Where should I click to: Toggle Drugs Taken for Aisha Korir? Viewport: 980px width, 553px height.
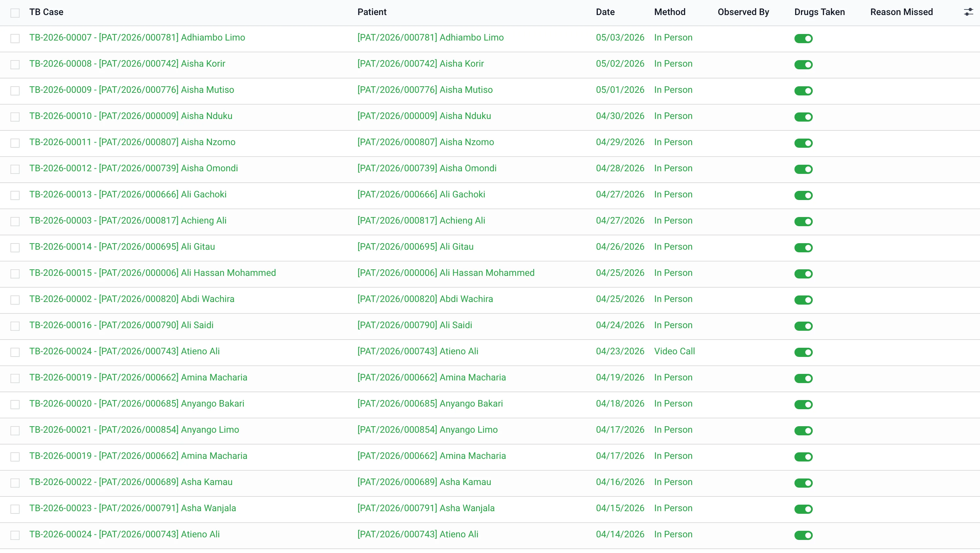click(x=803, y=65)
